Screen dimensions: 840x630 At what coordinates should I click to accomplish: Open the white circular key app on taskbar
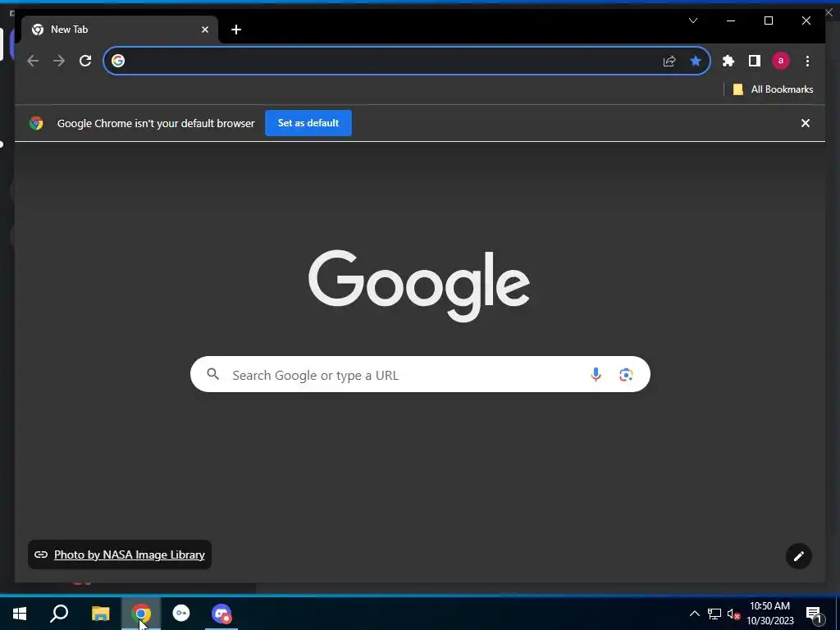click(x=181, y=614)
